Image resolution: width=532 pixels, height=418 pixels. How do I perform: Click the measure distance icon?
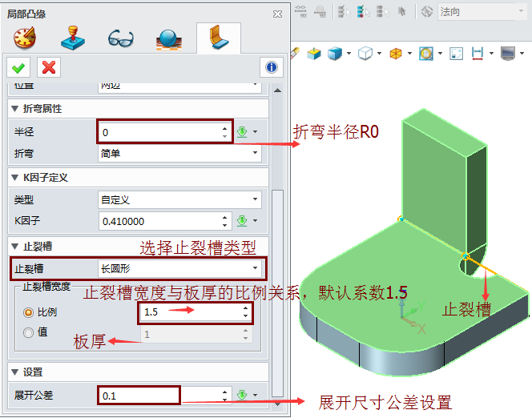point(478,54)
